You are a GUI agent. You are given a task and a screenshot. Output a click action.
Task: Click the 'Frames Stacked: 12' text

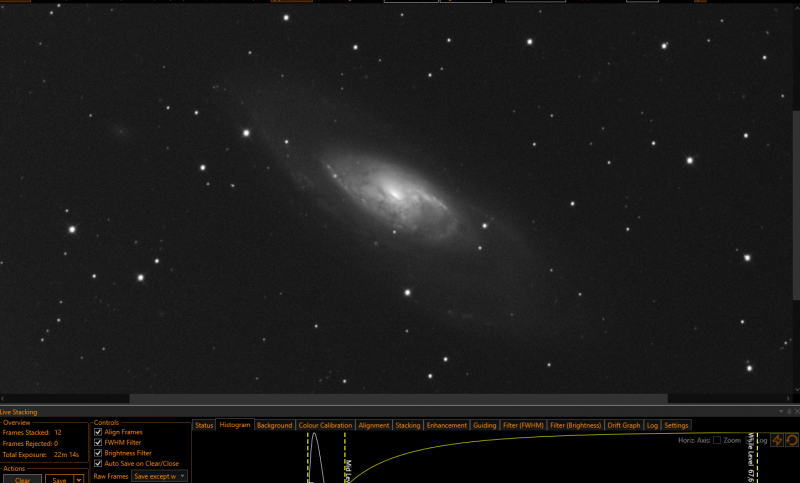coord(32,433)
